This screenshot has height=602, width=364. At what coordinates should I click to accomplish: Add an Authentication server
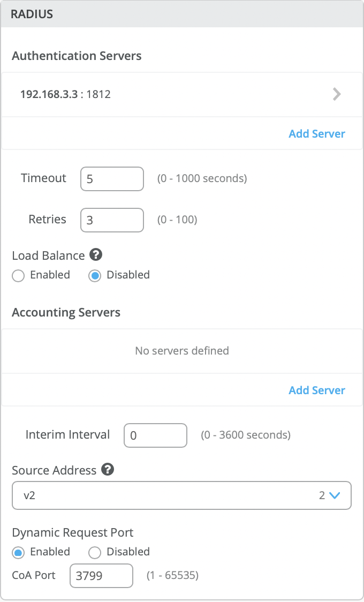(x=317, y=134)
